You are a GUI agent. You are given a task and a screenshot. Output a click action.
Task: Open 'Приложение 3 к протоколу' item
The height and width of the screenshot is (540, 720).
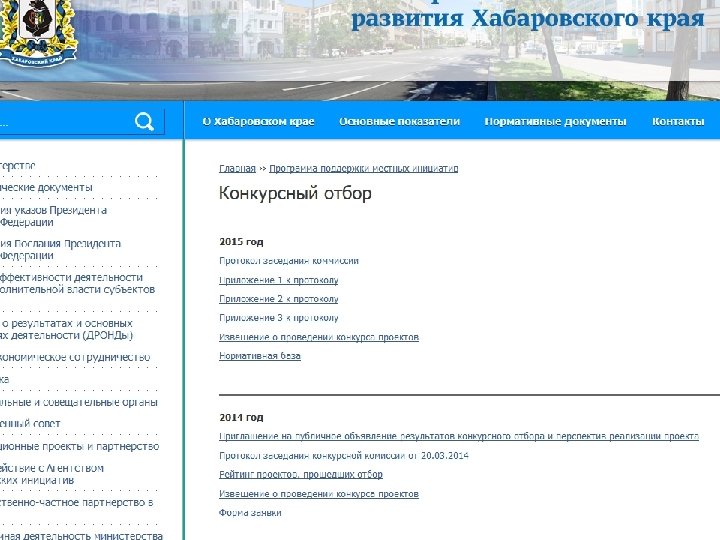279,318
